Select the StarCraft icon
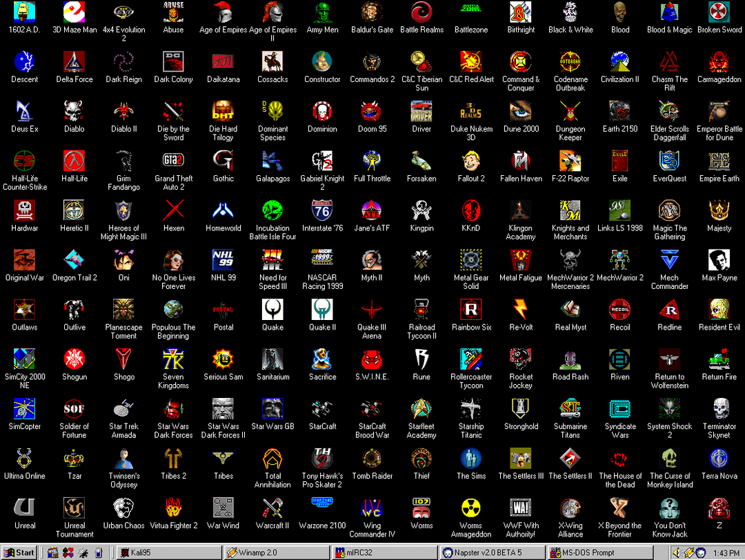The image size is (745, 560). pos(322,408)
